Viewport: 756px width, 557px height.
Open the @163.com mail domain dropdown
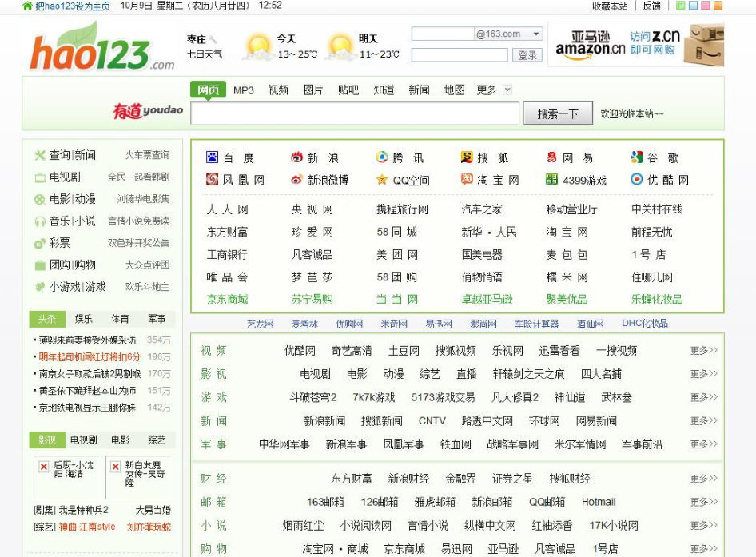tap(535, 34)
